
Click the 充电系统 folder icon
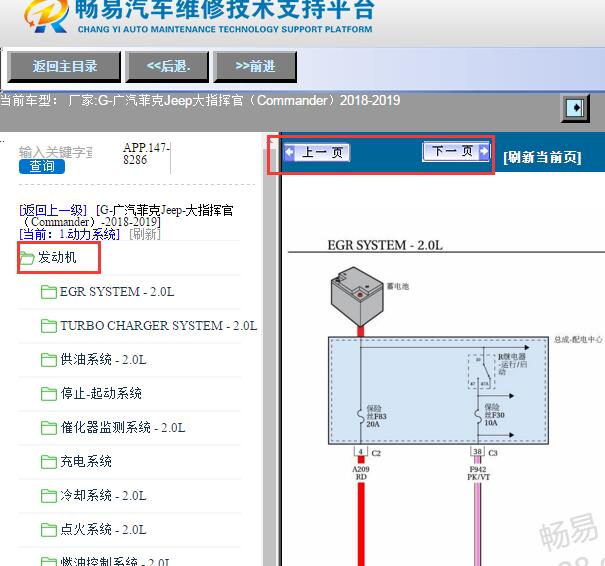49,462
